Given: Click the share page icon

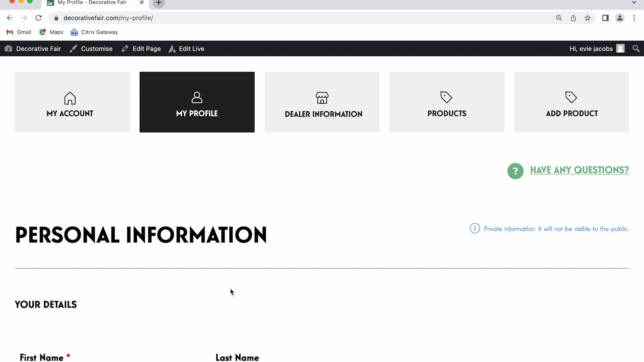Looking at the screenshot, I should (573, 18).
